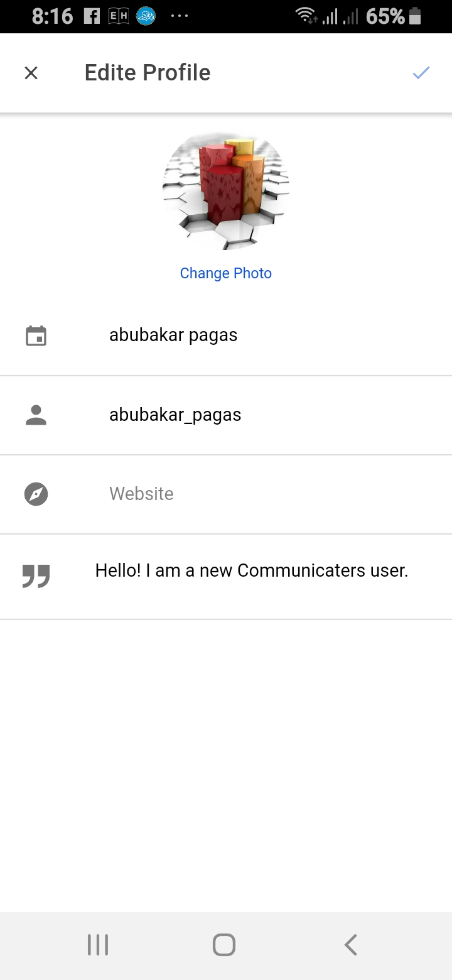Open recent apps from navigation bar
Screen dimensions: 452x980
98,945
